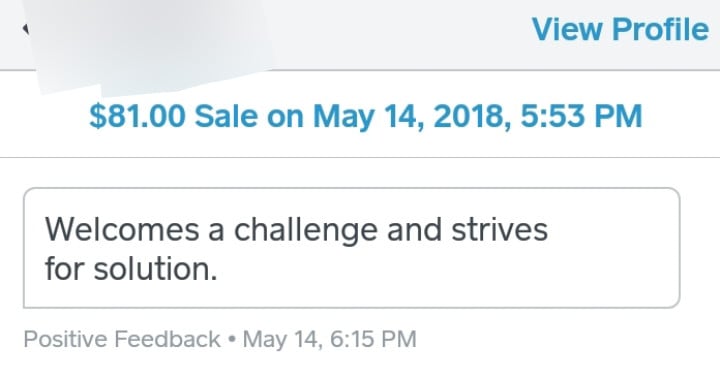This screenshot has height=378, width=720.
Task: Click "5:53 PM" in the sale link
Action: tap(581, 115)
